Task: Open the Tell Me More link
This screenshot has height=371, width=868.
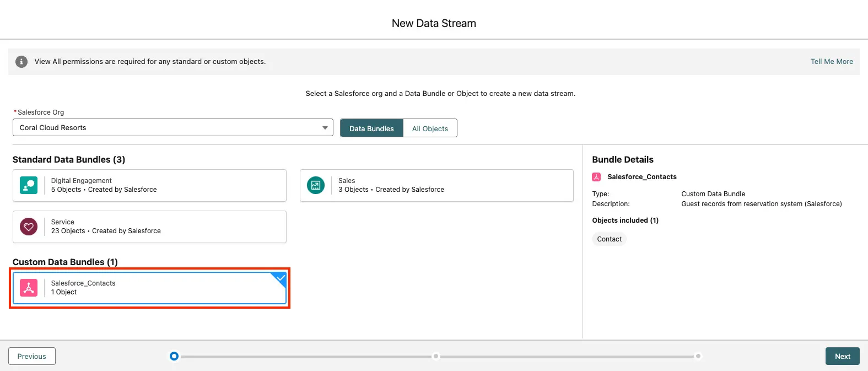Action: (831, 62)
